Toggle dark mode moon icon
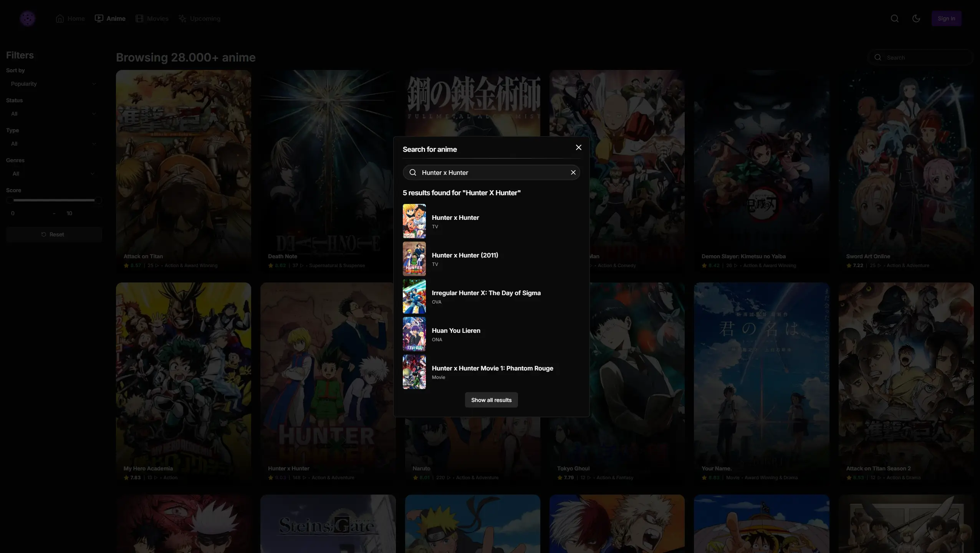980x553 pixels. [x=916, y=18]
